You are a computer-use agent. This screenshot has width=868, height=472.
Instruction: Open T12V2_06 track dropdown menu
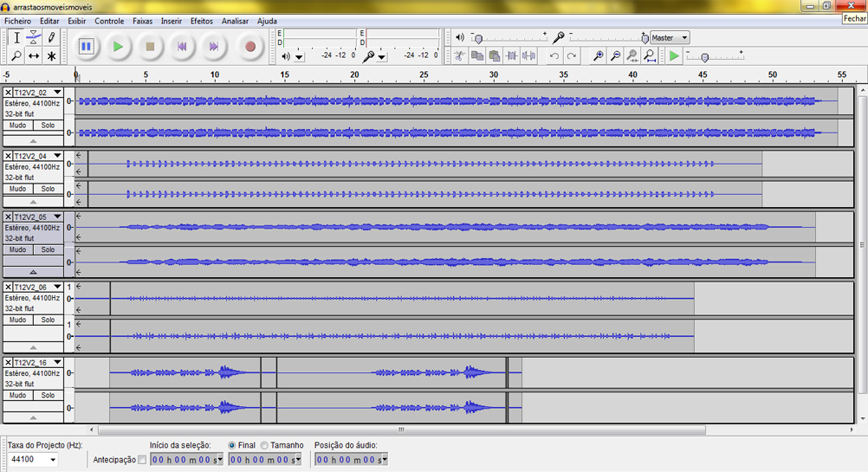click(57, 288)
